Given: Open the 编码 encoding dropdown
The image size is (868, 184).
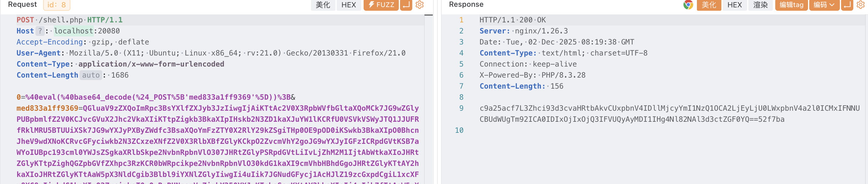Looking at the screenshot, I should coord(824,5).
